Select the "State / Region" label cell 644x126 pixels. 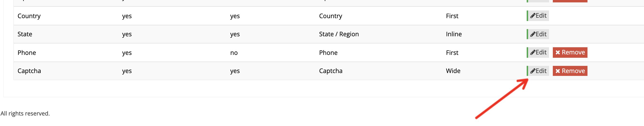point(339,34)
